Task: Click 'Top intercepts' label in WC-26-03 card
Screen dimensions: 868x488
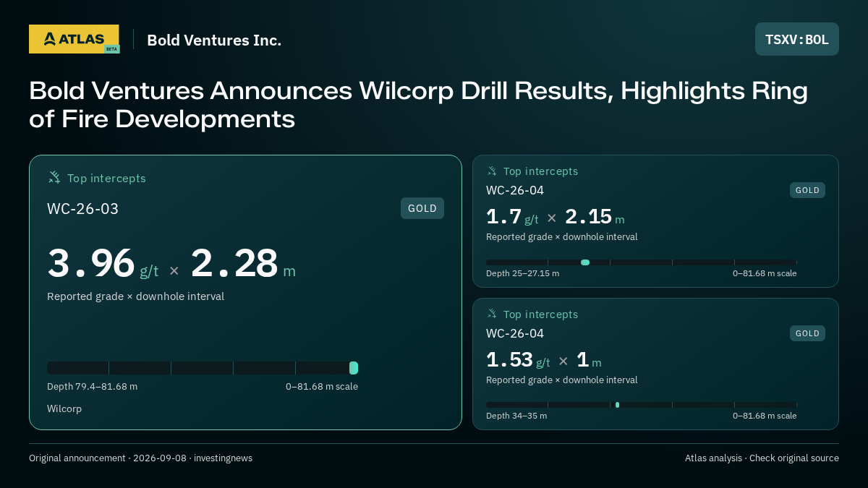Action: point(106,179)
